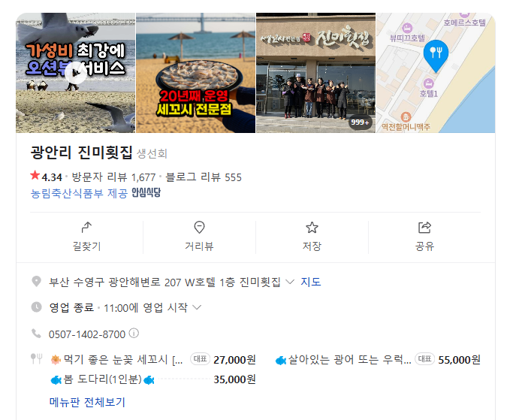The width and height of the screenshot is (510, 420).
Task: Open 블로그 리뷰 555 reviews
Action: pos(204,177)
